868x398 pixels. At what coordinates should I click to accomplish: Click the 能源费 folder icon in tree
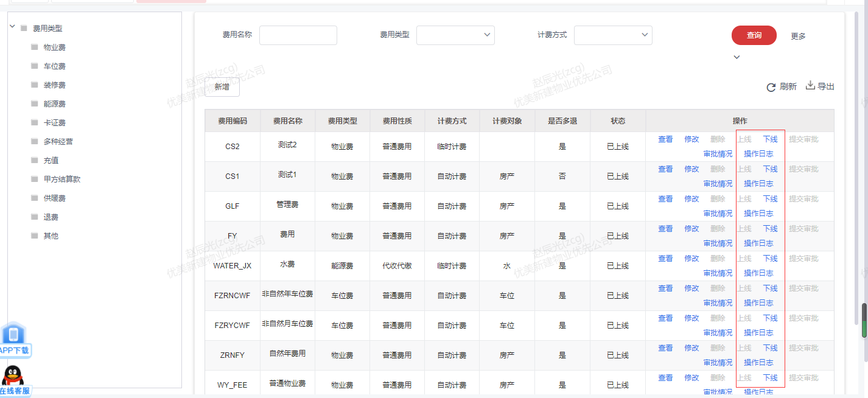coord(35,103)
